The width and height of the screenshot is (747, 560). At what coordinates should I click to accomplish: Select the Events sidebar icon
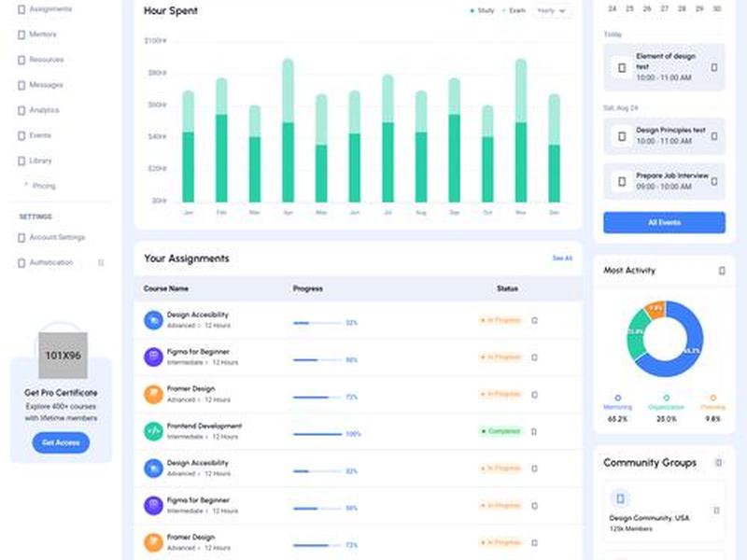coord(21,135)
